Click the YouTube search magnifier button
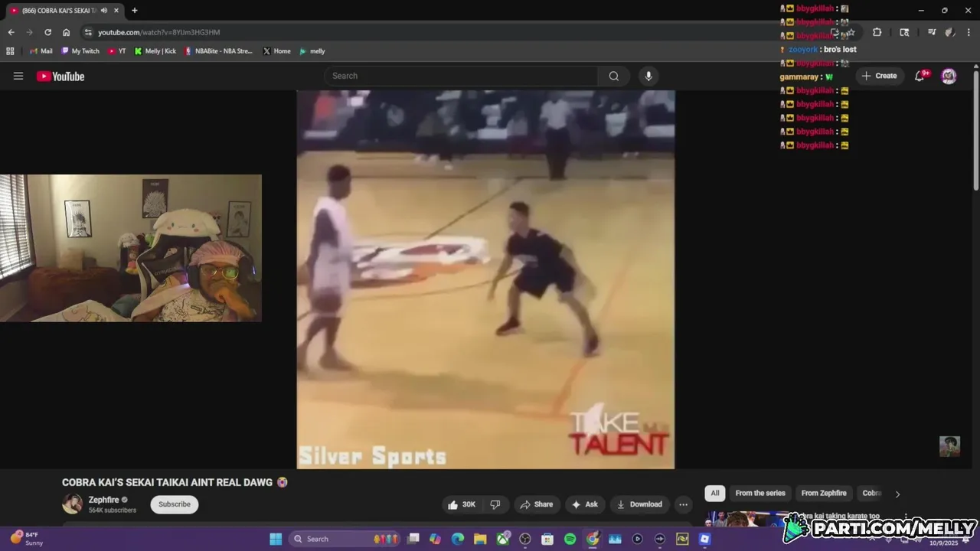The image size is (980, 551). [614, 76]
